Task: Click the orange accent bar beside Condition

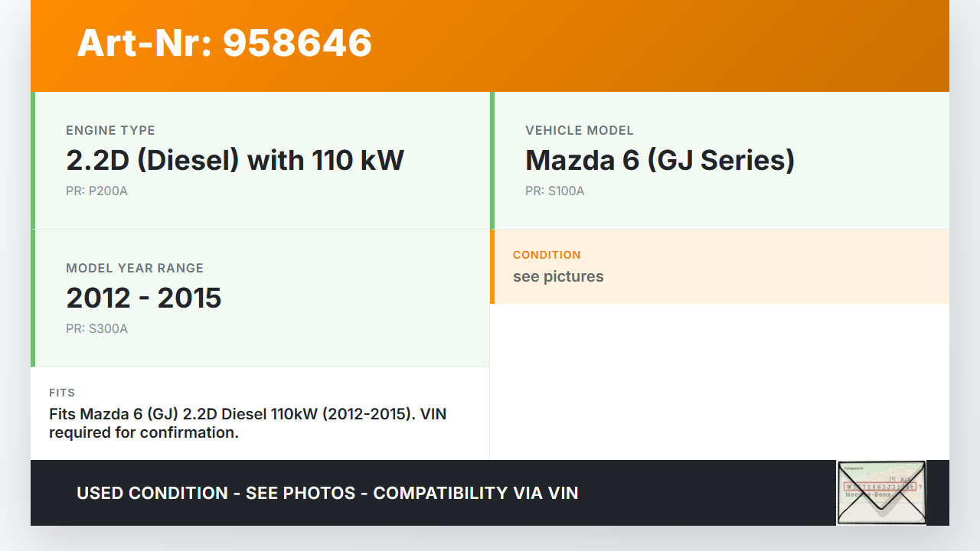Action: tap(492, 266)
